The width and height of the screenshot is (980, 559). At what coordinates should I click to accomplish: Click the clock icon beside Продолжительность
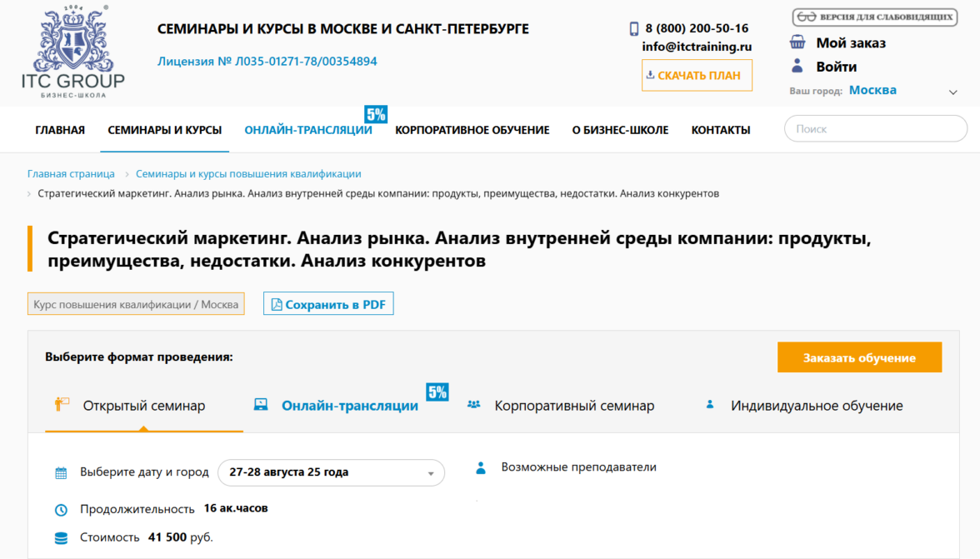click(61, 510)
